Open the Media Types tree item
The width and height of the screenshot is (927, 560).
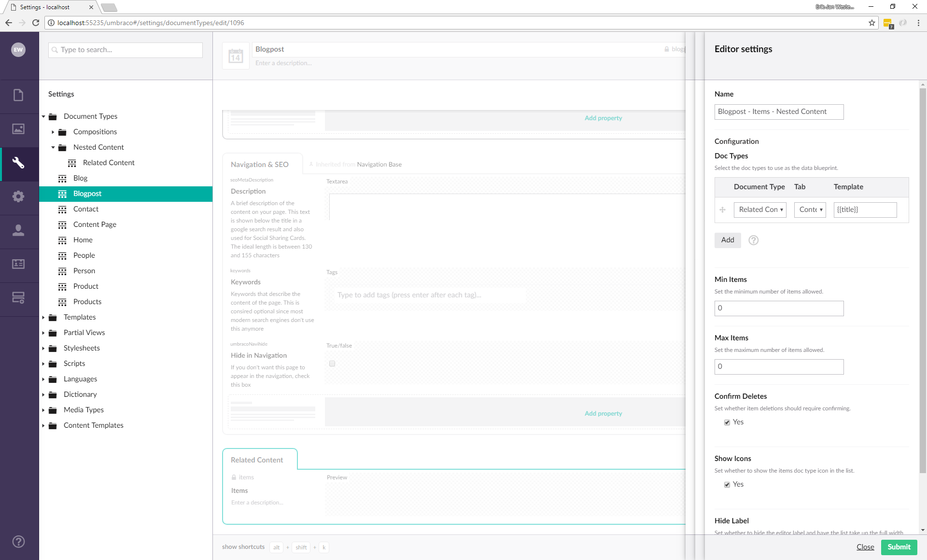click(84, 410)
